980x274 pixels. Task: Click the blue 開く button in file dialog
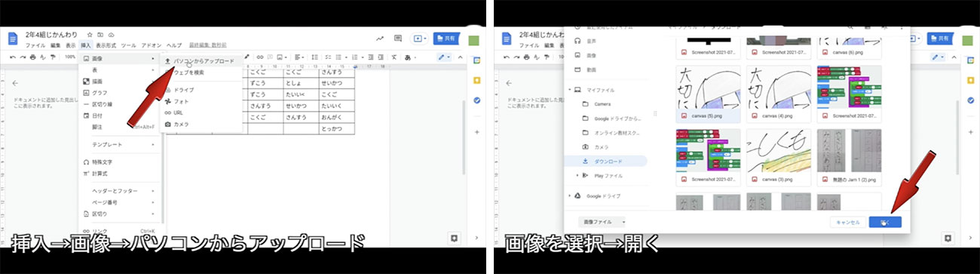coord(885,222)
